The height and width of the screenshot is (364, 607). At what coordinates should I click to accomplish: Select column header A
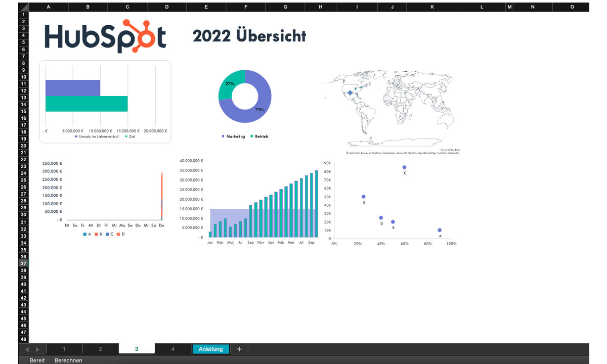pos(49,7)
